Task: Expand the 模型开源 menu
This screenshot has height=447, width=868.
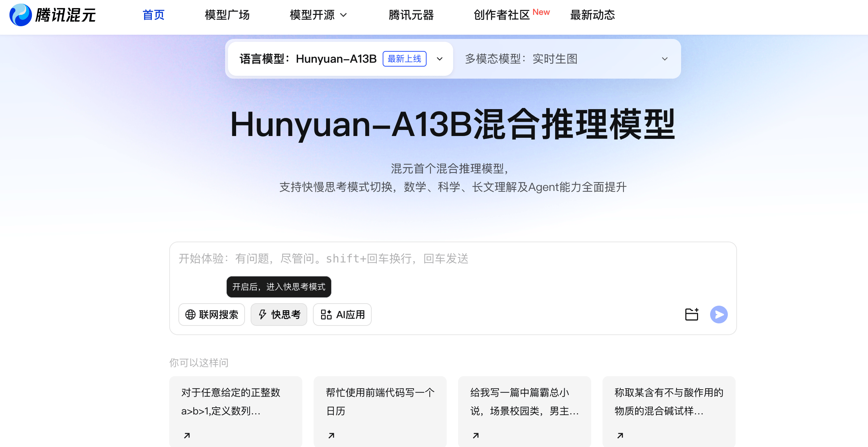Action: coord(318,15)
